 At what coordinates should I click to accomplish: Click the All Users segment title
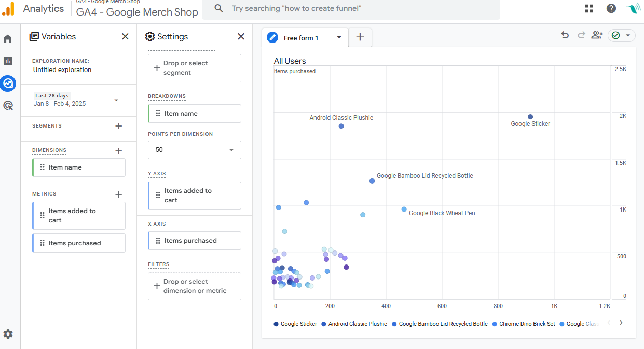(290, 61)
